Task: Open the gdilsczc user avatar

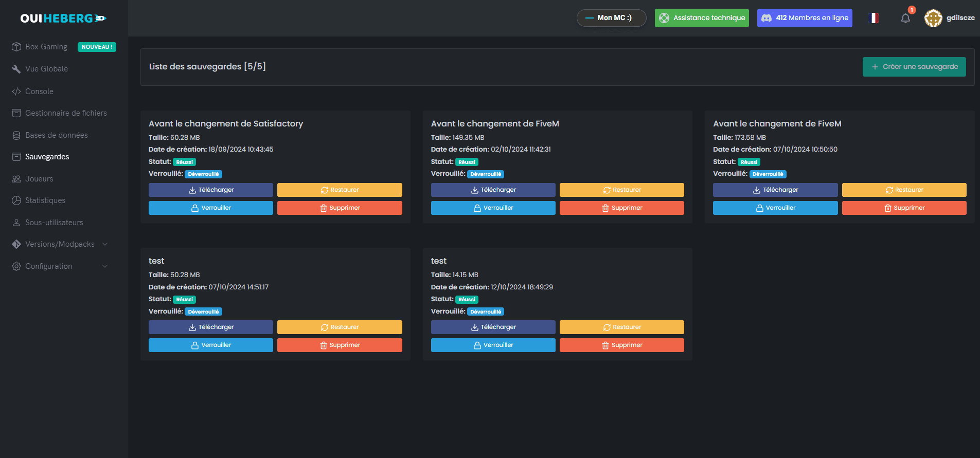Action: tap(933, 18)
